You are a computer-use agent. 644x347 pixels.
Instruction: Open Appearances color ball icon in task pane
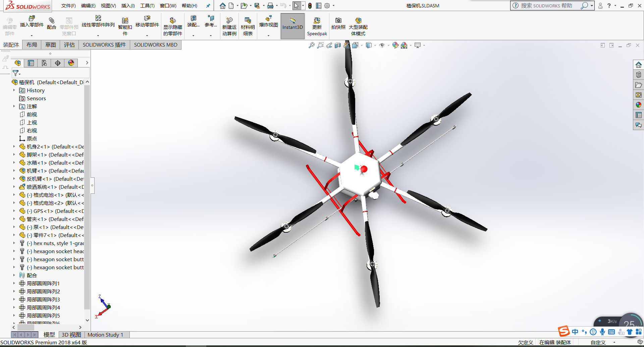tap(638, 105)
